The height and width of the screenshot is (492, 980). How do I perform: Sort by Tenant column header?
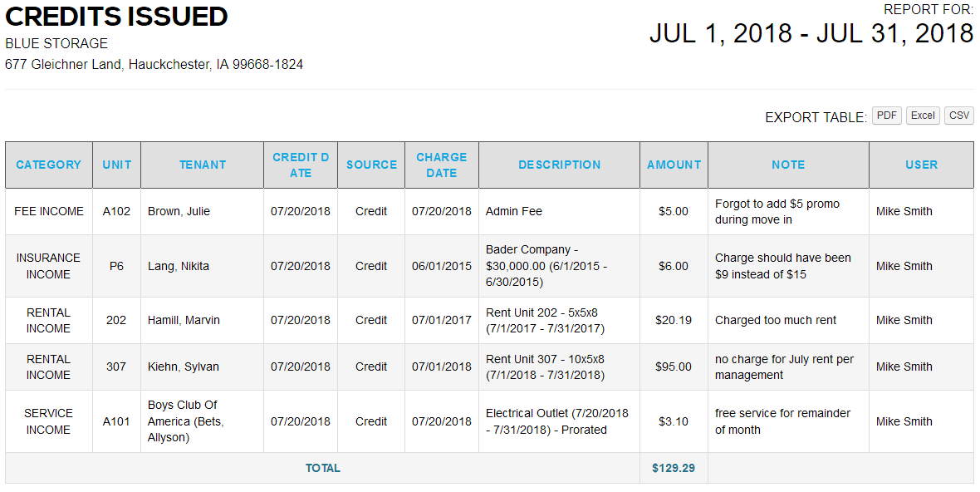(x=203, y=165)
